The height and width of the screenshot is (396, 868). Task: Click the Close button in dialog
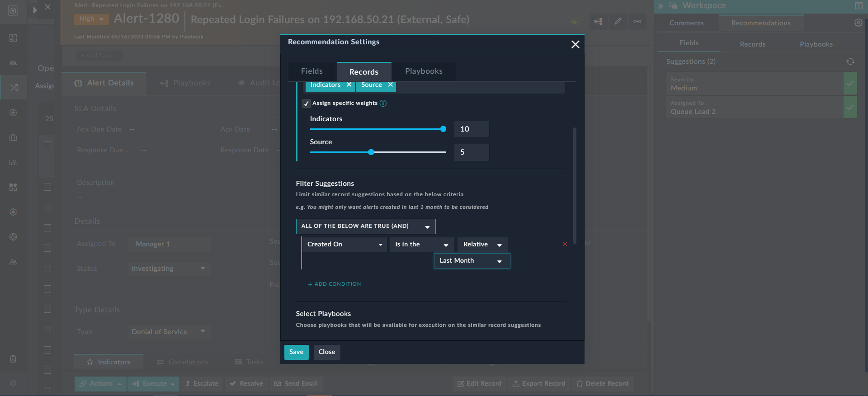point(327,352)
